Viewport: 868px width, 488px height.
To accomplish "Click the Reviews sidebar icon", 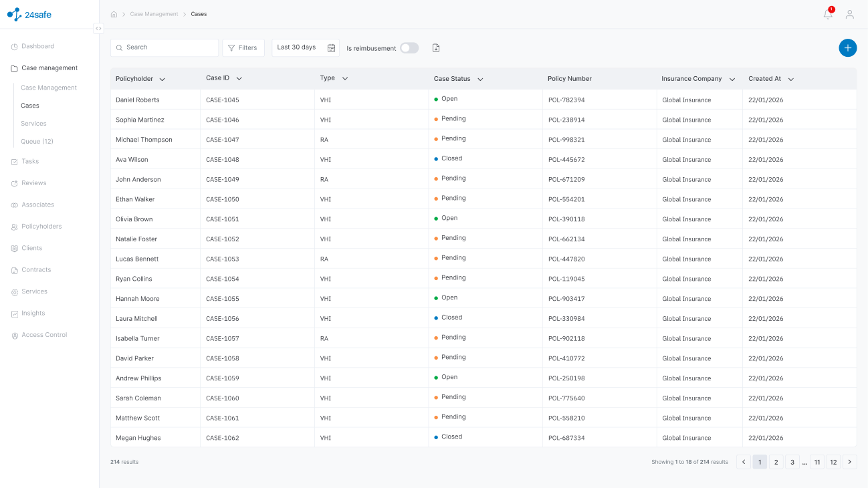I will coord(15,183).
